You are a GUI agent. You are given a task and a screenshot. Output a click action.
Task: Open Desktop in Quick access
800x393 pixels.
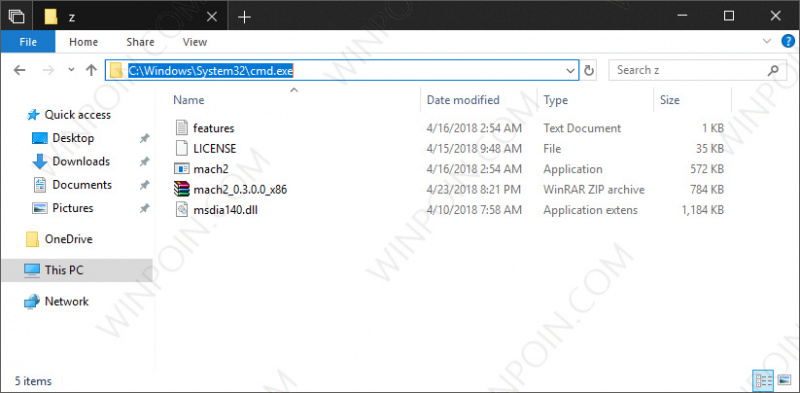point(73,138)
